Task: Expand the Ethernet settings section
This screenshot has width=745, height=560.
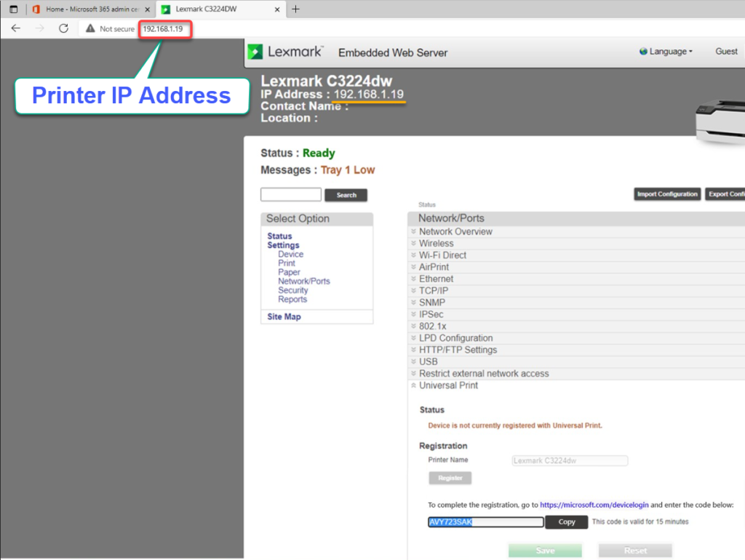Action: [437, 279]
